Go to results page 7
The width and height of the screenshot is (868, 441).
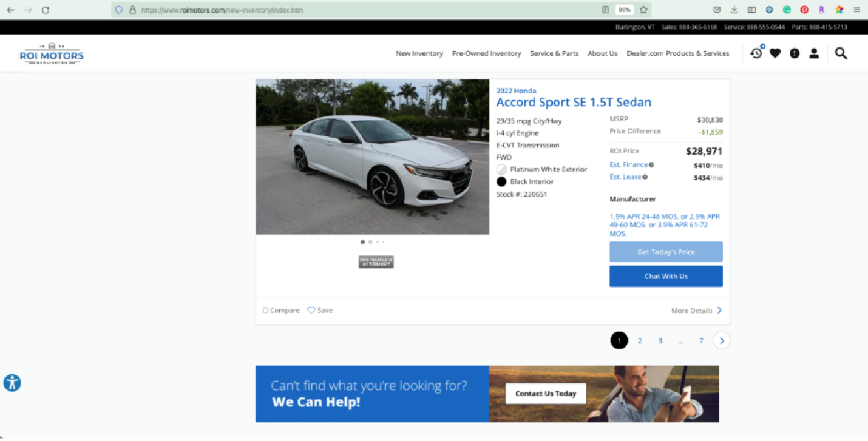[701, 341]
